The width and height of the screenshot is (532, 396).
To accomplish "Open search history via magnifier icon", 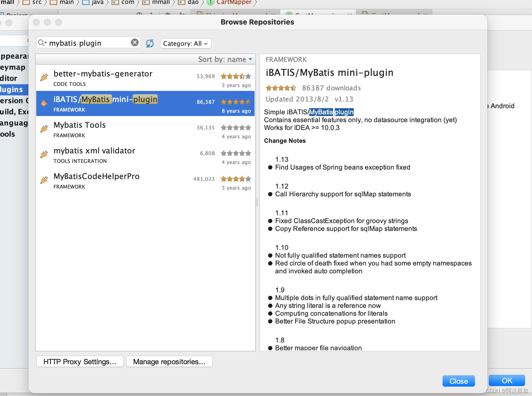I will click(x=42, y=43).
